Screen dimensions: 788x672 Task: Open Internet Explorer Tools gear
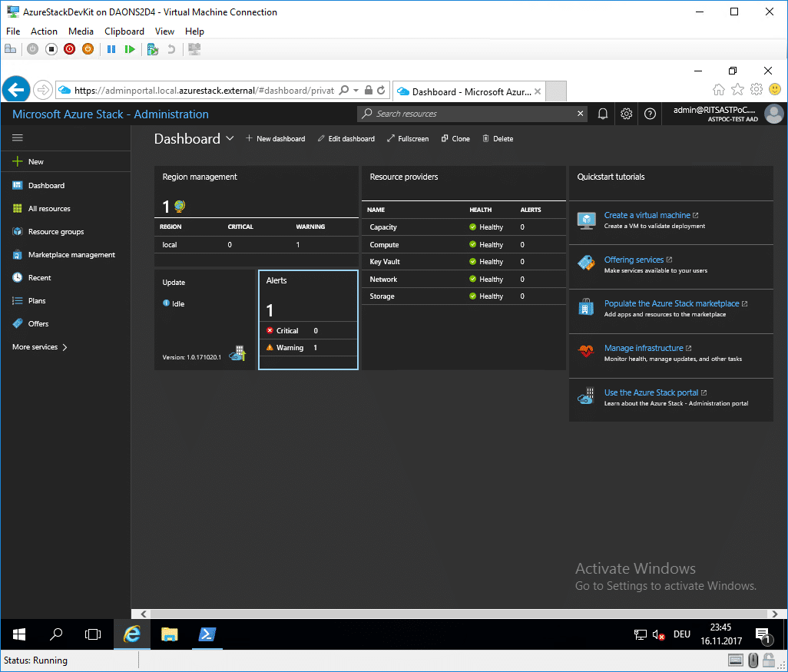pyautogui.click(x=756, y=89)
